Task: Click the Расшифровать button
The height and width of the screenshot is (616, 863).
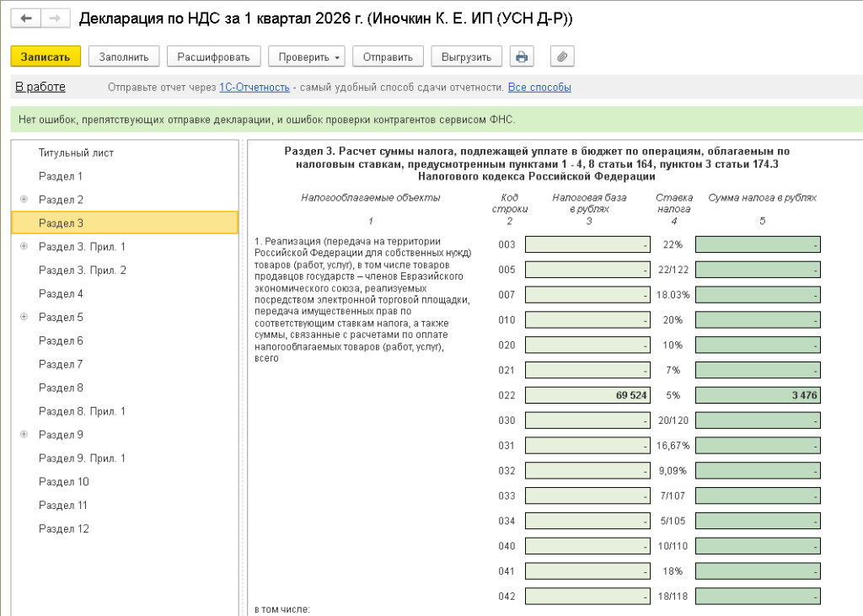Action: pyautogui.click(x=213, y=56)
